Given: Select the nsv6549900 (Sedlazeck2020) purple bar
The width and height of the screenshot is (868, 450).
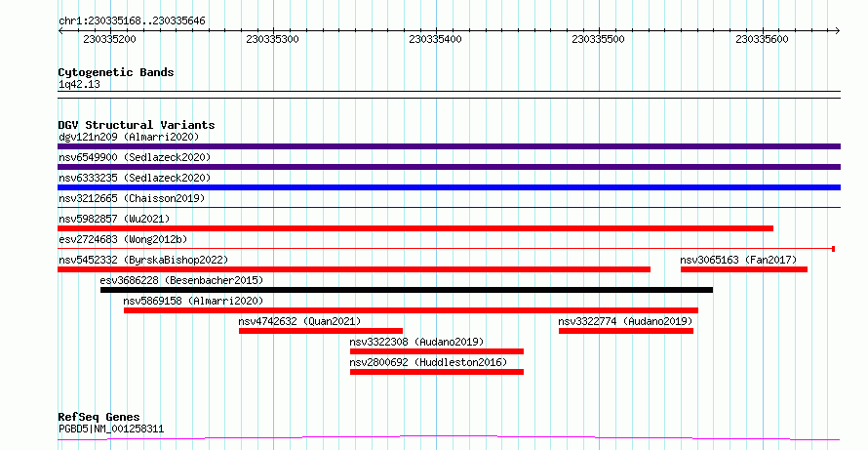Looking at the screenshot, I should point(449,167).
